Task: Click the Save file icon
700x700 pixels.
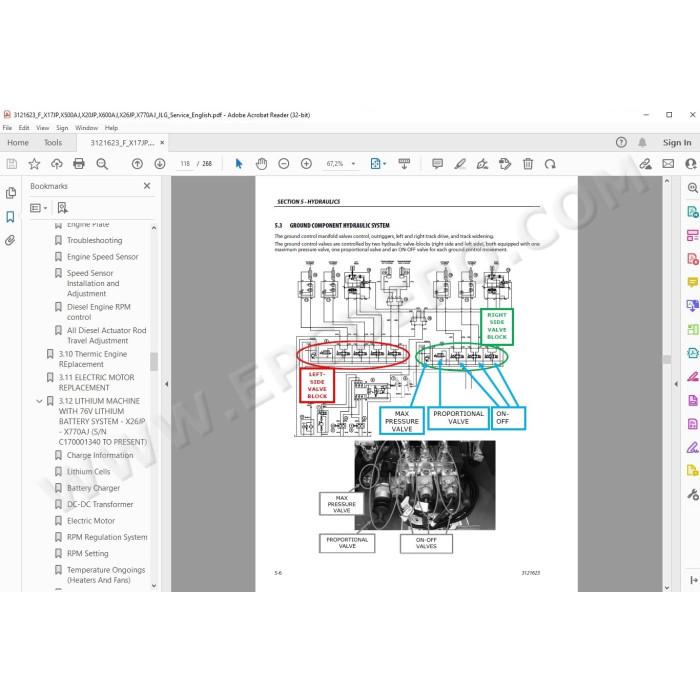Action: pos(12,164)
